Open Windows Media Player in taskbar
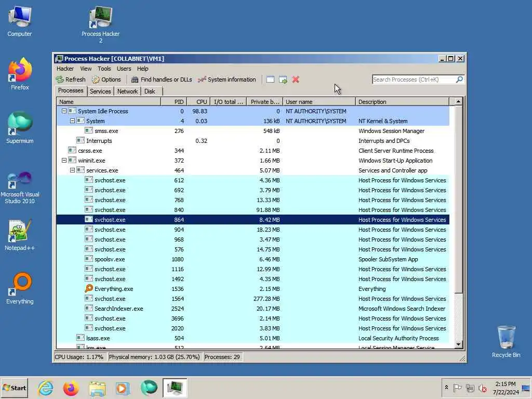 123,388
